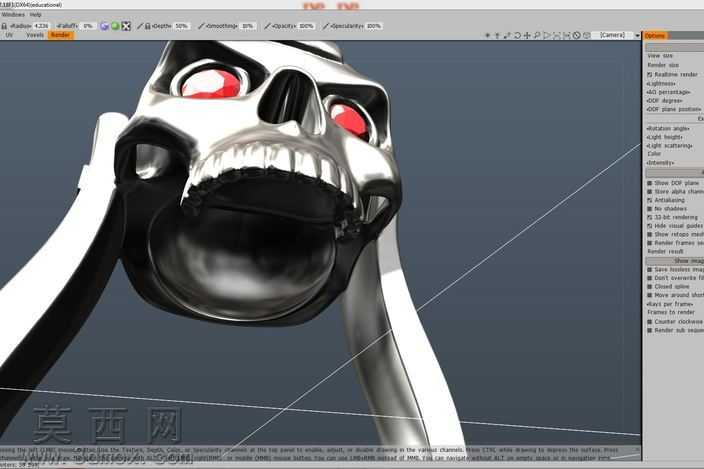The image size is (704, 469).
Task: Click the black-and-white X box icon
Action: [x=126, y=26]
